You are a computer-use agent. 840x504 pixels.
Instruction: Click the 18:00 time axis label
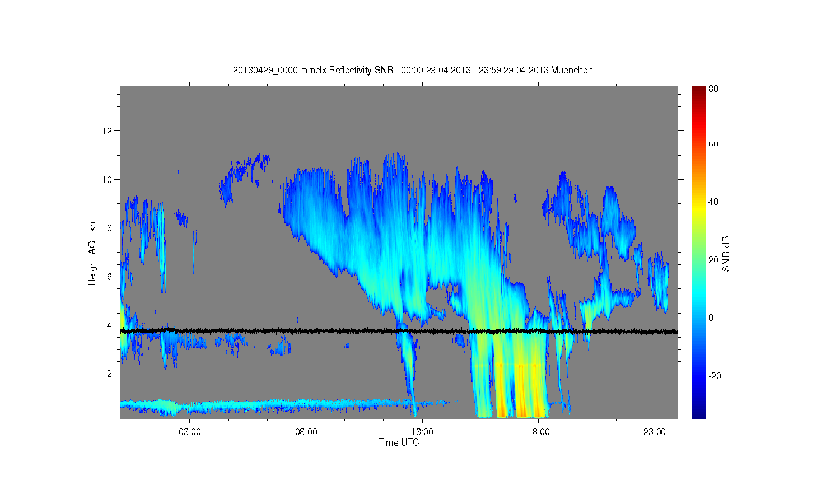[539, 432]
